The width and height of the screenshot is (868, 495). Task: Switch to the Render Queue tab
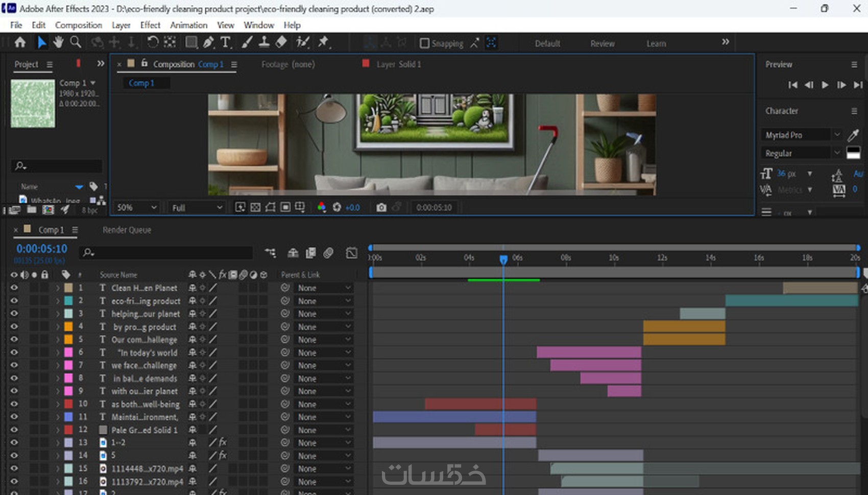click(127, 230)
